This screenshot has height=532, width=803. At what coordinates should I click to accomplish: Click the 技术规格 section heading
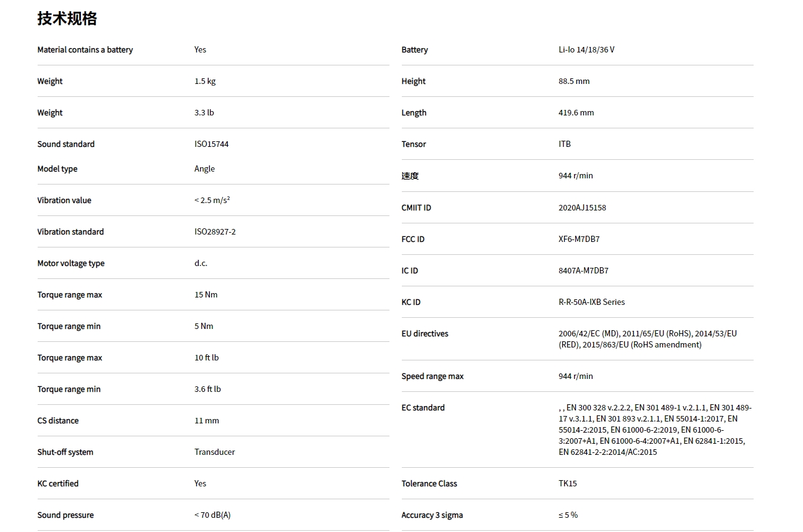point(67,19)
